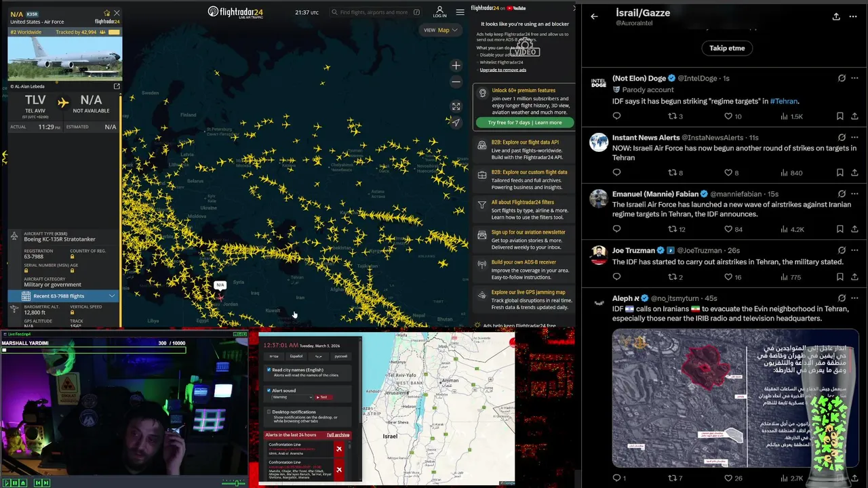Share Emanuel Fabian's tweet
868x488 pixels.
[854, 229]
